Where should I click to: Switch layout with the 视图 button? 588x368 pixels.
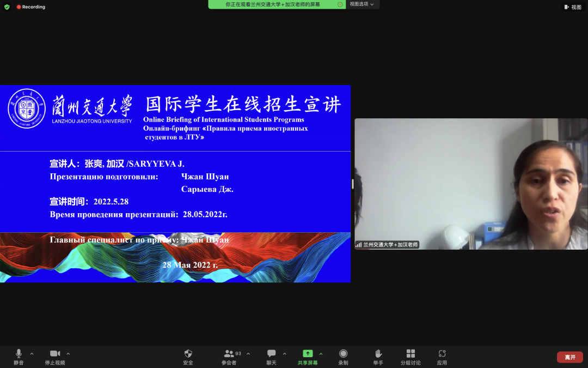tap(573, 7)
